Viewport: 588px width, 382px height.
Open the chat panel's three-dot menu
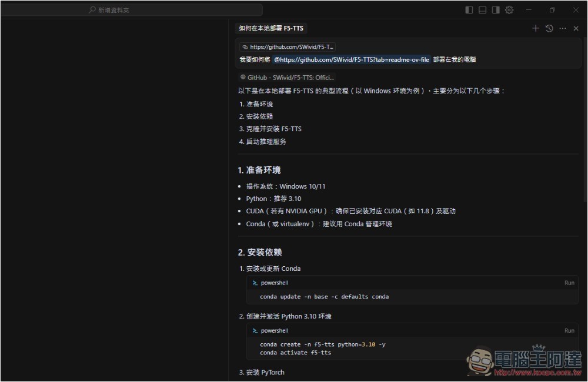[563, 28]
